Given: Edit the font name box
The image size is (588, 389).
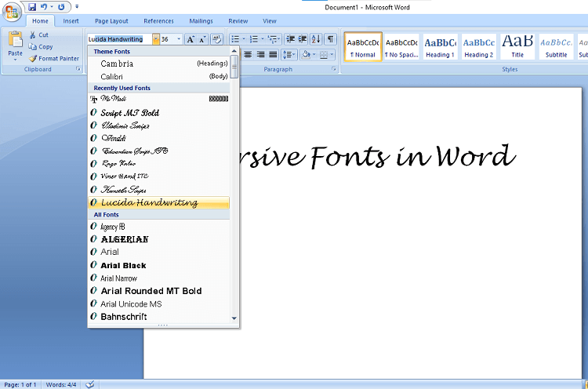Looking at the screenshot, I should click(120, 39).
